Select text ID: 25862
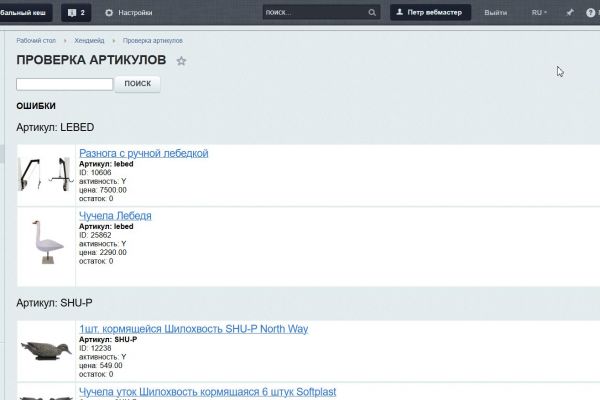Image resolution: width=600 pixels, height=400 pixels. [x=95, y=235]
